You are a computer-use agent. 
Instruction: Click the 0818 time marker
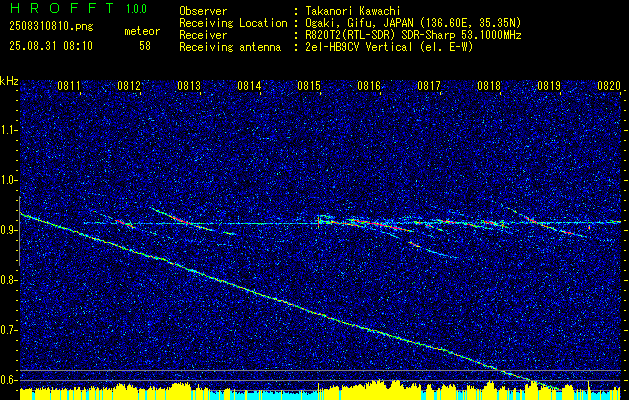click(x=489, y=86)
